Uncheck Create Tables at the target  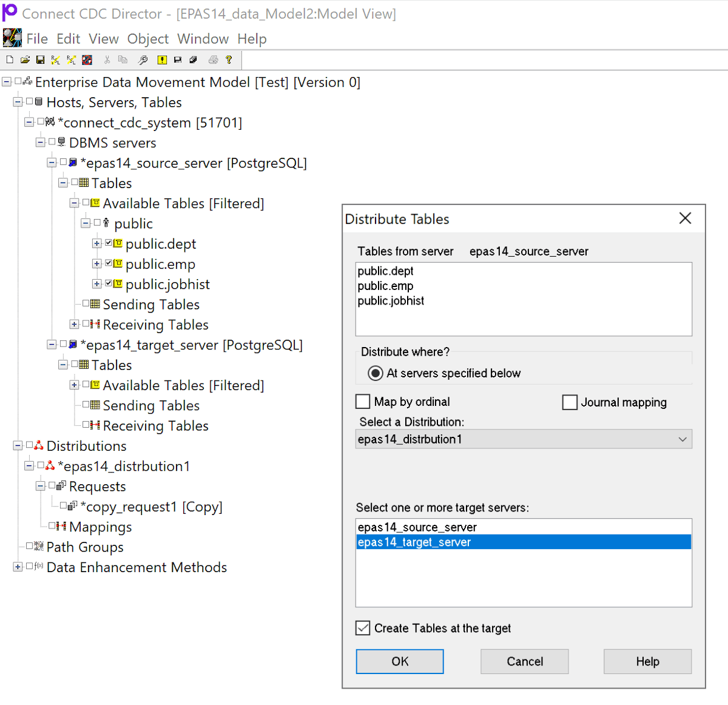point(362,628)
